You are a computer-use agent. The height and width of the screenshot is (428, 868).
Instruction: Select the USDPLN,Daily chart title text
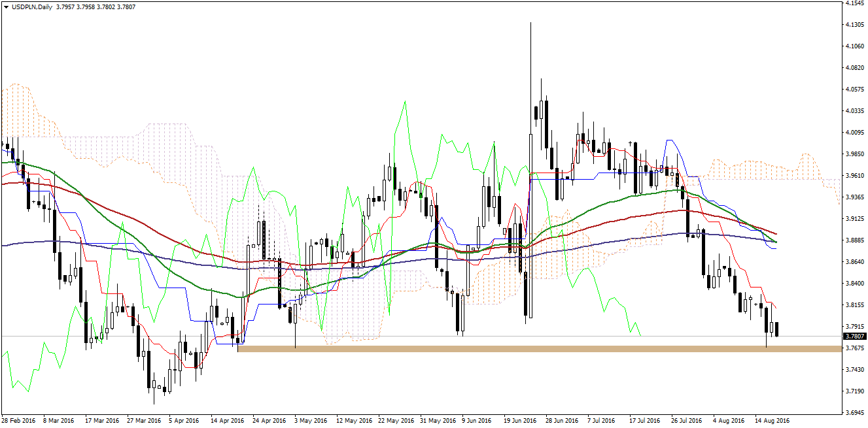tap(31, 7)
